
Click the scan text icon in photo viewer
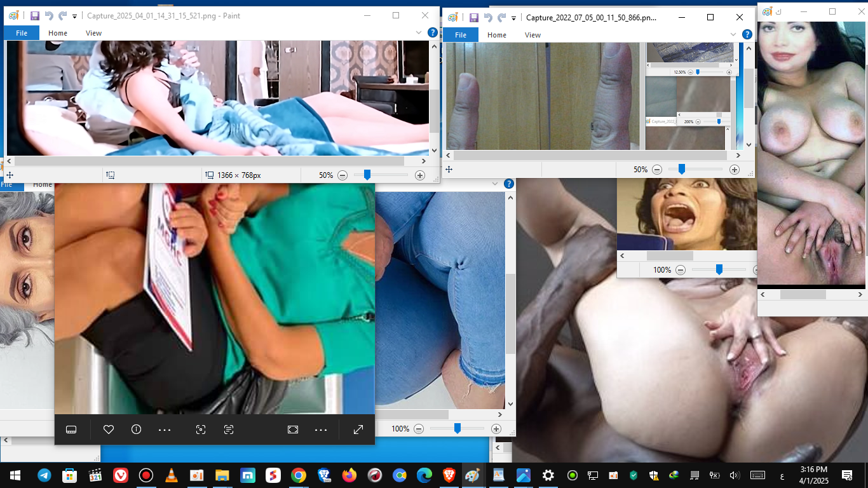(229, 430)
